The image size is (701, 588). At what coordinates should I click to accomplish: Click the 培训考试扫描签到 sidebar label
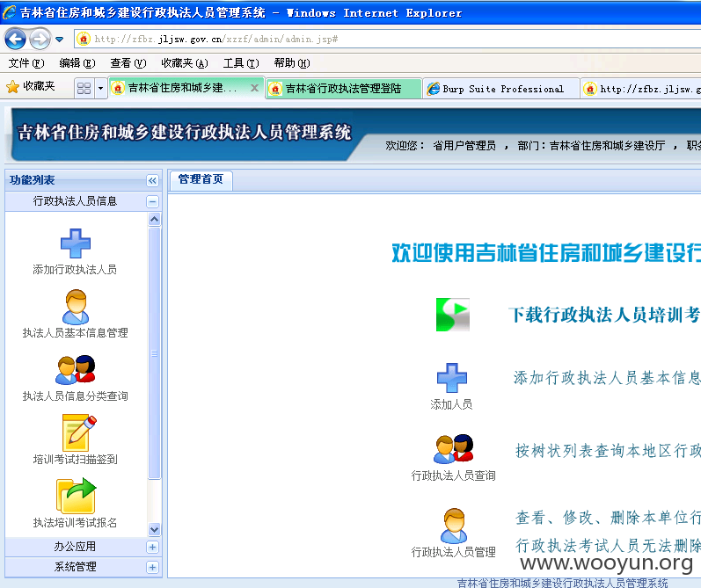[75, 460]
